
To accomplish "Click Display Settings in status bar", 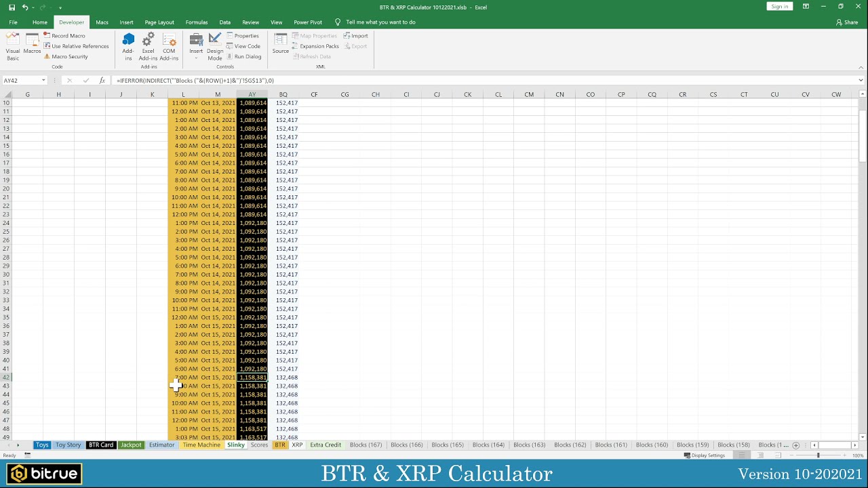I will (x=705, y=455).
